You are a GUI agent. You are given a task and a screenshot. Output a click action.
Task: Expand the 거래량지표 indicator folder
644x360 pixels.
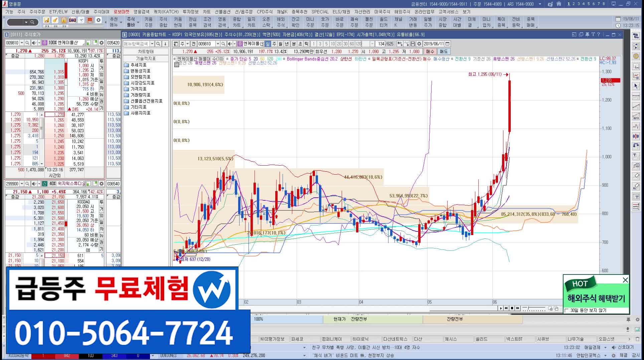click(x=137, y=95)
